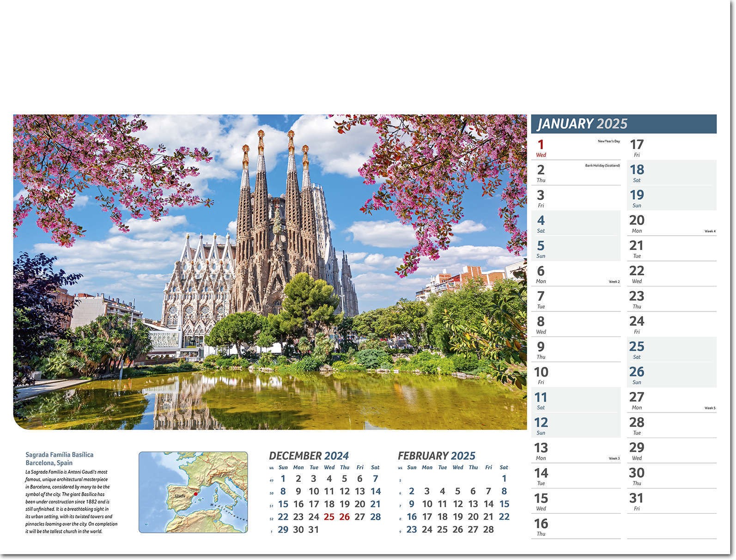
Task: Click the DECEMBER 2024 mini calendar heading
Action: tap(309, 456)
